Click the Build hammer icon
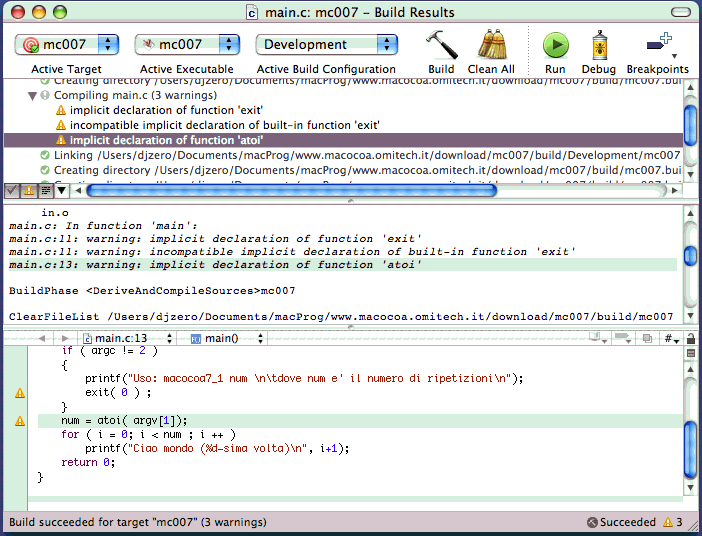The height and width of the screenshot is (536, 702). (440, 45)
